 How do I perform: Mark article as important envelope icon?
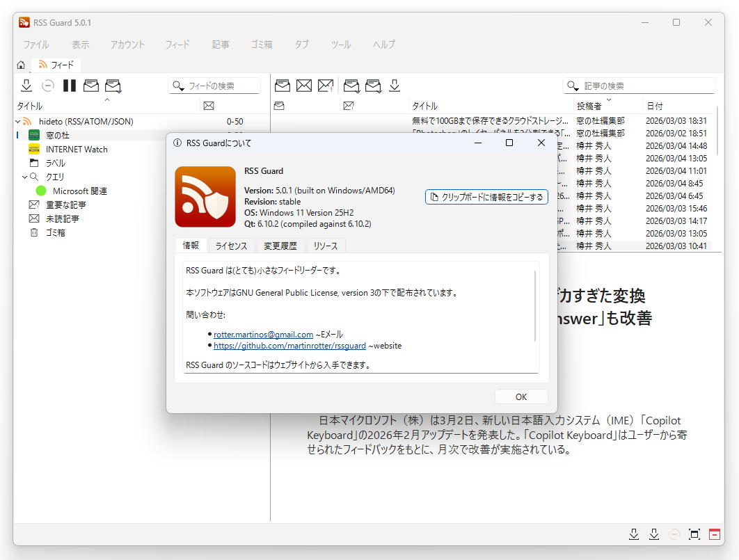click(325, 85)
